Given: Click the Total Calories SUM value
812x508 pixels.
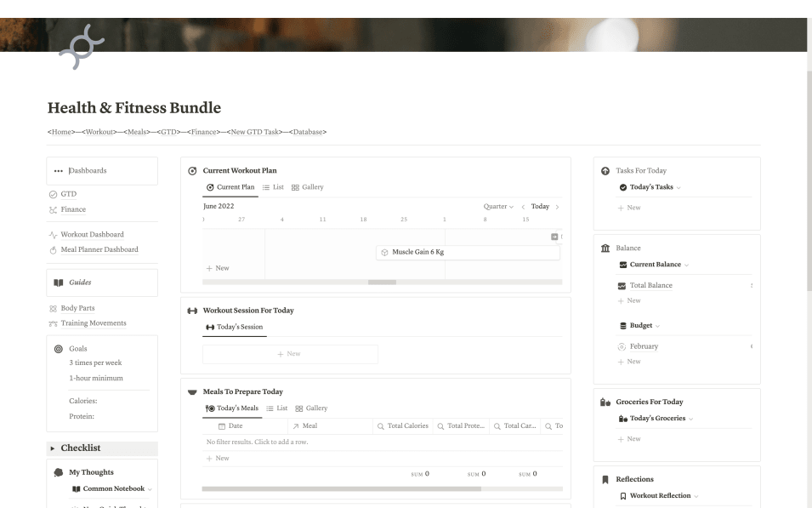Looking at the screenshot, I should tap(420, 474).
